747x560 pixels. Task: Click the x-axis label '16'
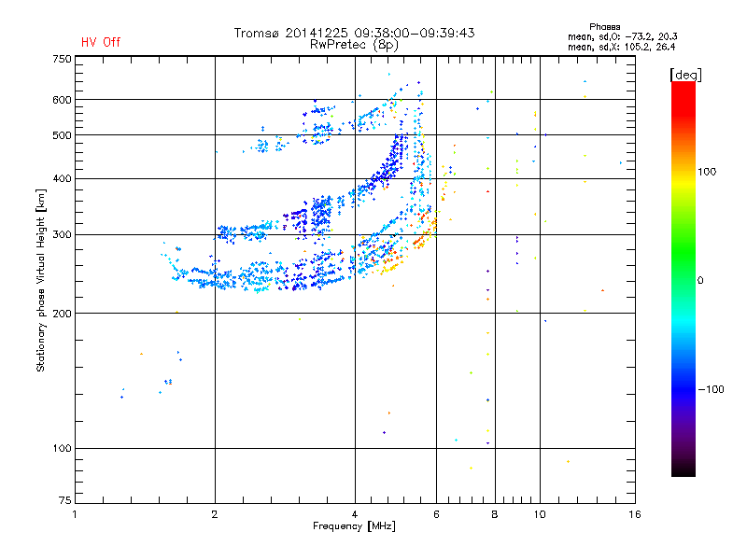point(635,514)
